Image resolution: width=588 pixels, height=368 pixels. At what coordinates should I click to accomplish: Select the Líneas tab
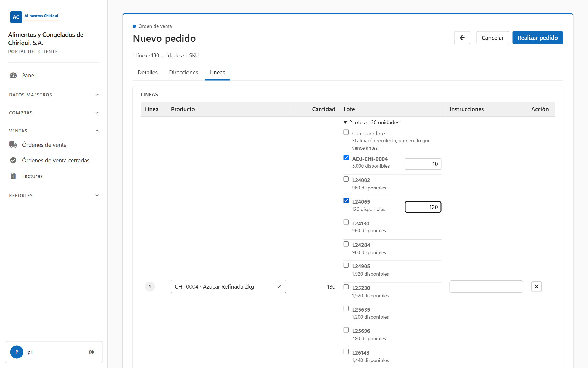217,73
